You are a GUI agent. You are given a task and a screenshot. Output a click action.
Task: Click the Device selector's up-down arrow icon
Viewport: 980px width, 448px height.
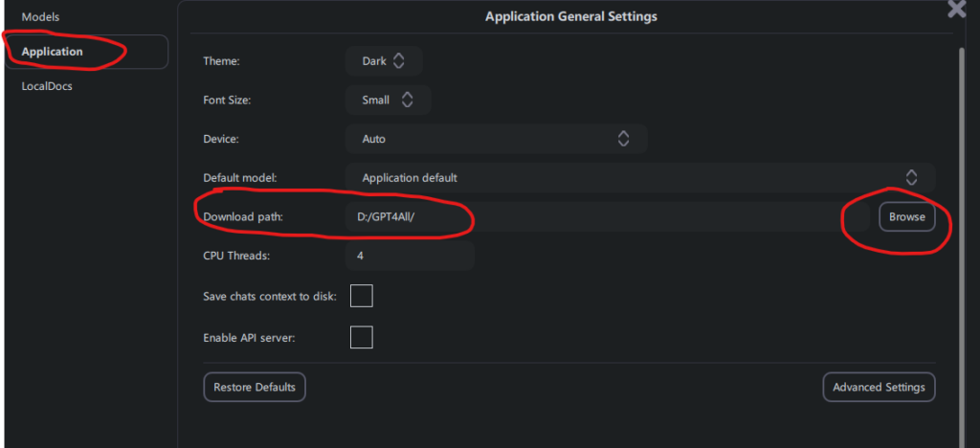coord(623,139)
